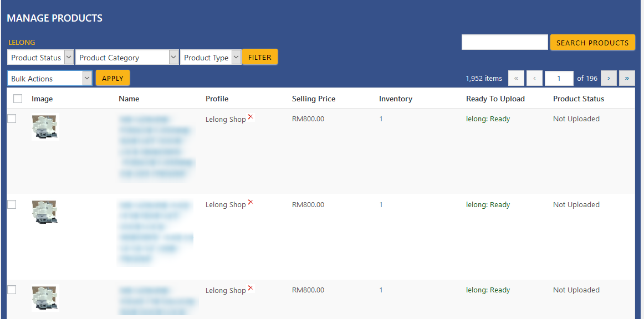Check the third product row checkbox
Image resolution: width=644 pixels, height=319 pixels.
(12, 290)
